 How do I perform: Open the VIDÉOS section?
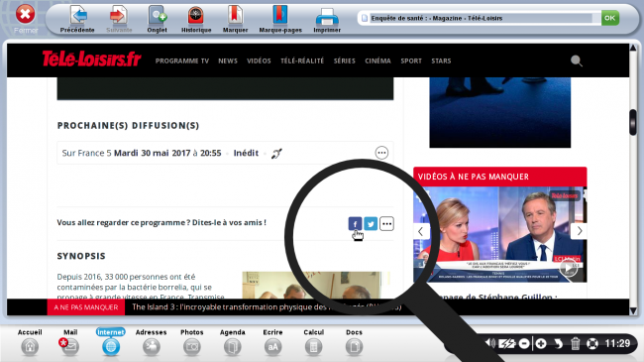259,60
